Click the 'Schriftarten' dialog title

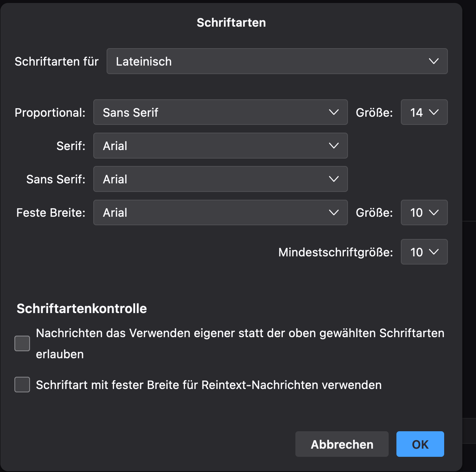coord(231,23)
